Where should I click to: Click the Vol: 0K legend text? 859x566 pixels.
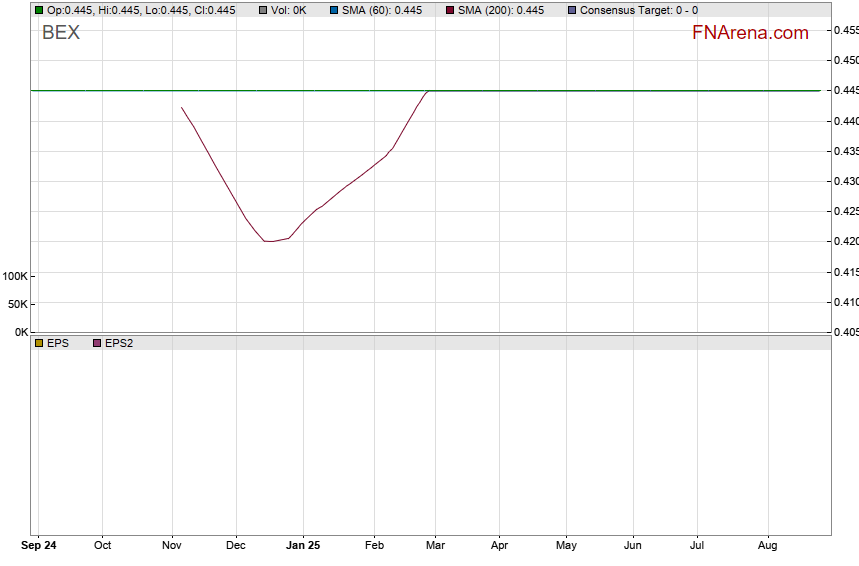click(288, 10)
